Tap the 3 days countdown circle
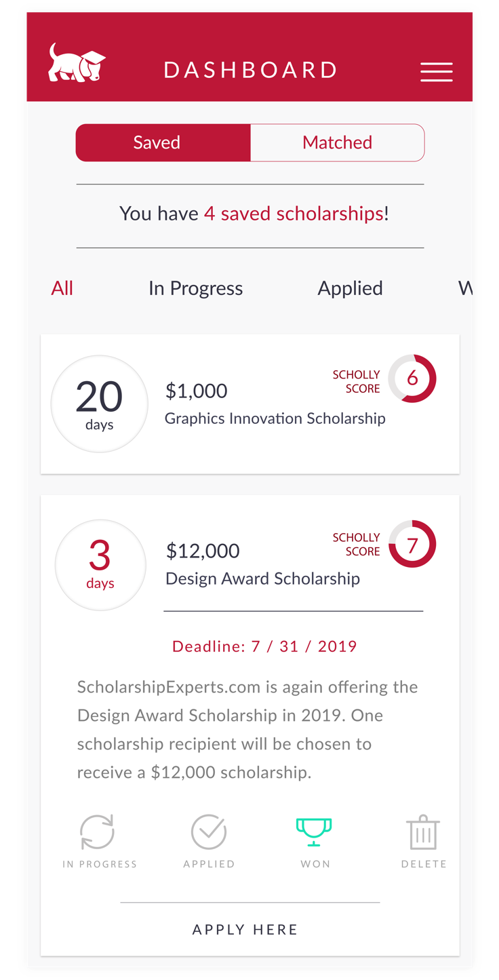Image resolution: width=499 pixels, height=980 pixels. pos(100,565)
